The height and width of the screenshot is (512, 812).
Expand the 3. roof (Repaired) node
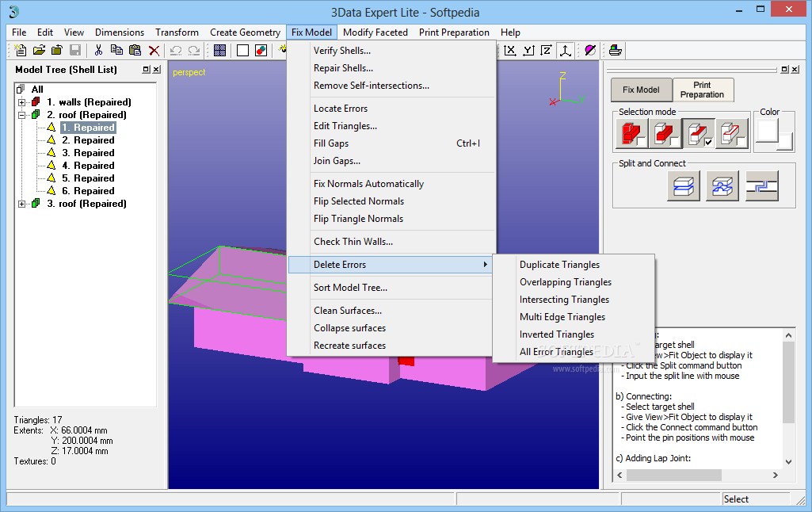(x=21, y=204)
